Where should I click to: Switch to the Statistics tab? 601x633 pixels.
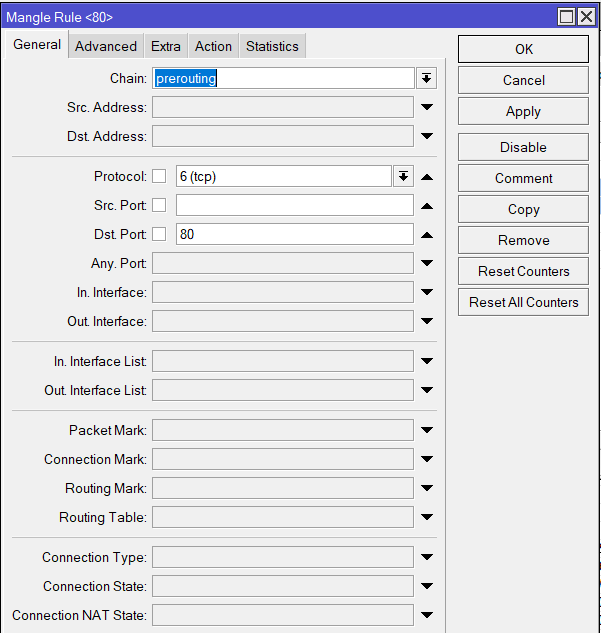click(272, 46)
